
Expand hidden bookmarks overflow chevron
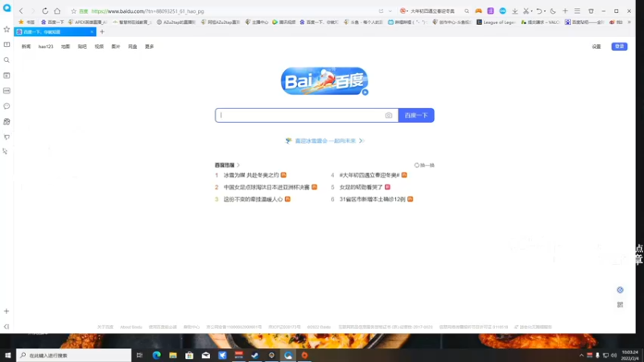click(x=630, y=23)
